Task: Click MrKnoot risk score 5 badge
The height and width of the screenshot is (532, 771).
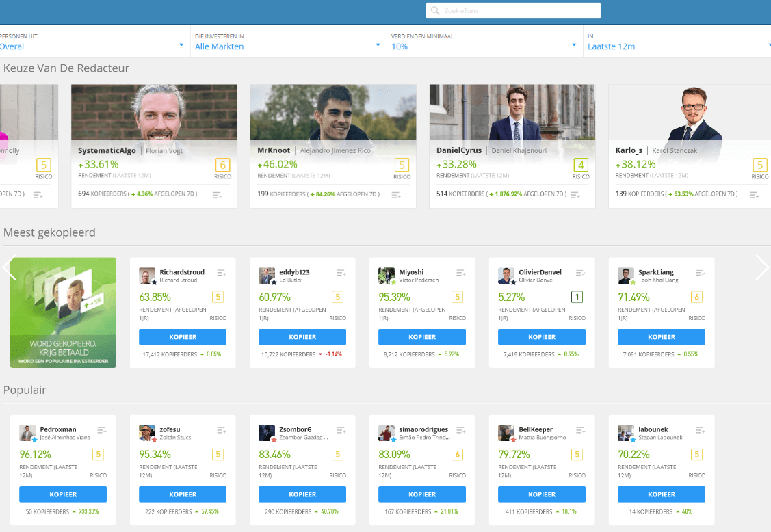Action: tap(402, 165)
